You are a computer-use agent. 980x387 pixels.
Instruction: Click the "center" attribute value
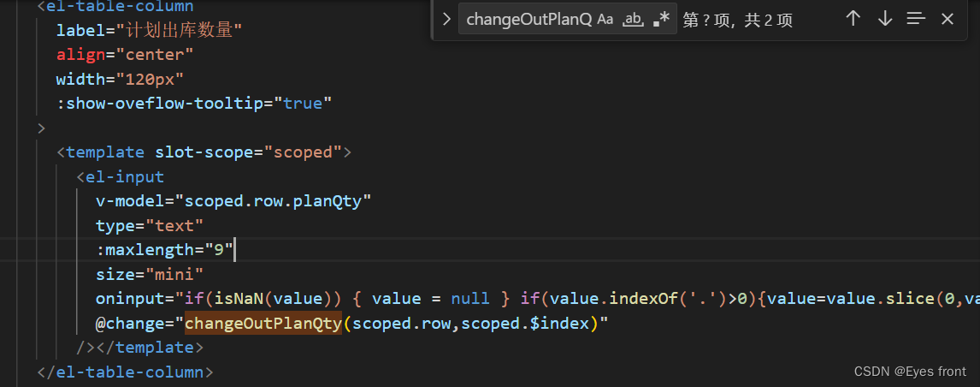click(x=155, y=55)
